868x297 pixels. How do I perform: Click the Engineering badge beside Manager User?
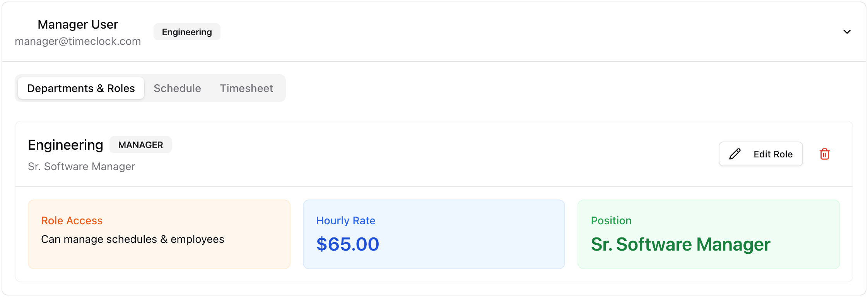point(187,32)
